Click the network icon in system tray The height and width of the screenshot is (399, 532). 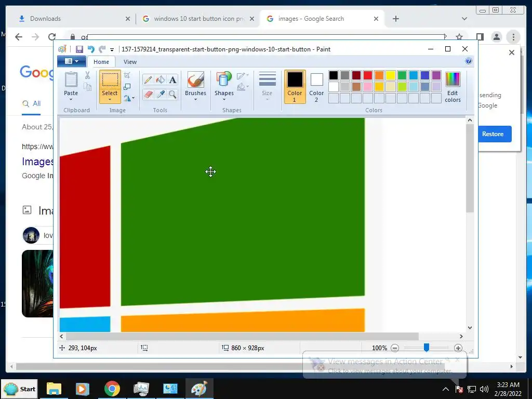point(472,389)
